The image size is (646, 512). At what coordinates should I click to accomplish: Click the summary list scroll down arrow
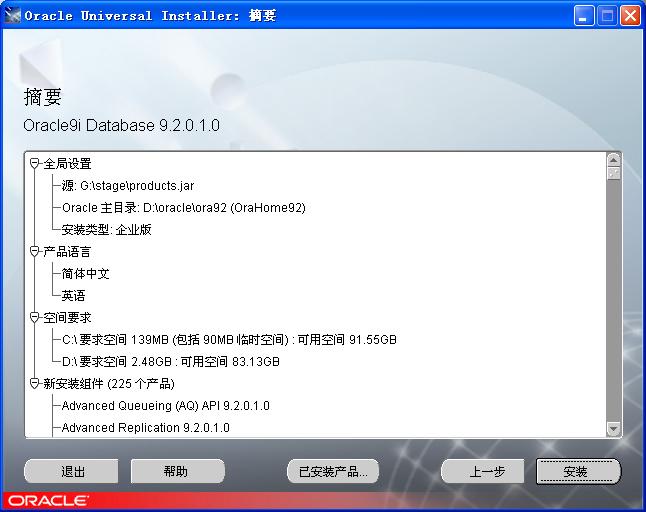(x=613, y=429)
